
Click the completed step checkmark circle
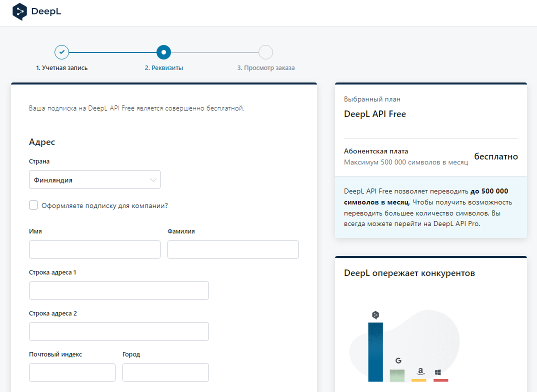point(61,52)
